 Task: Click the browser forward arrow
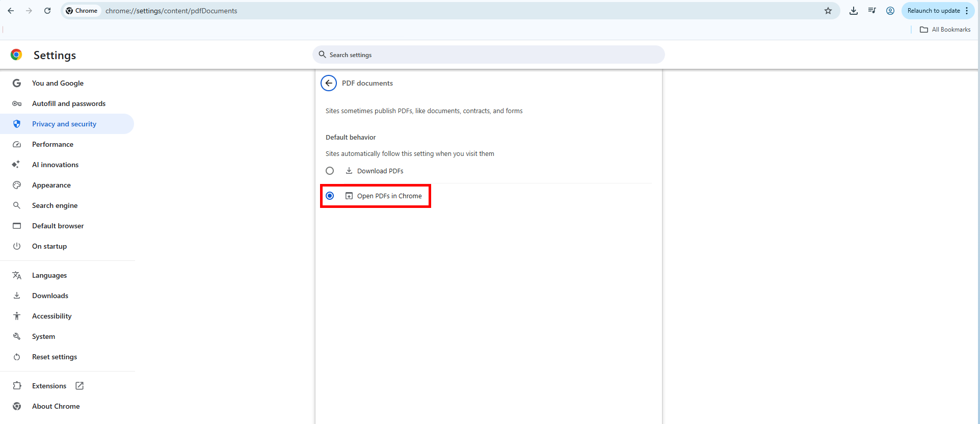[29, 11]
